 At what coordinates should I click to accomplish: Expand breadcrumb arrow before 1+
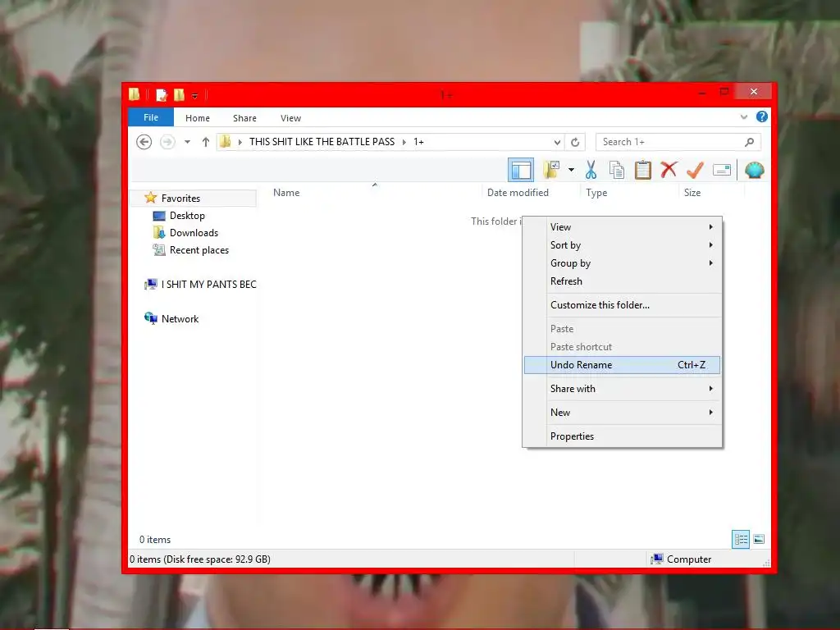[404, 142]
